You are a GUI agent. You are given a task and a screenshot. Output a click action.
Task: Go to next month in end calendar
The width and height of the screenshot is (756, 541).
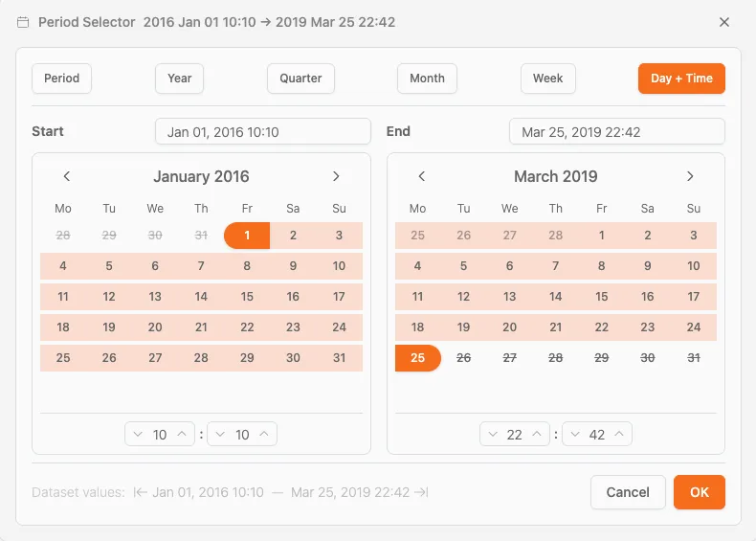(690, 176)
